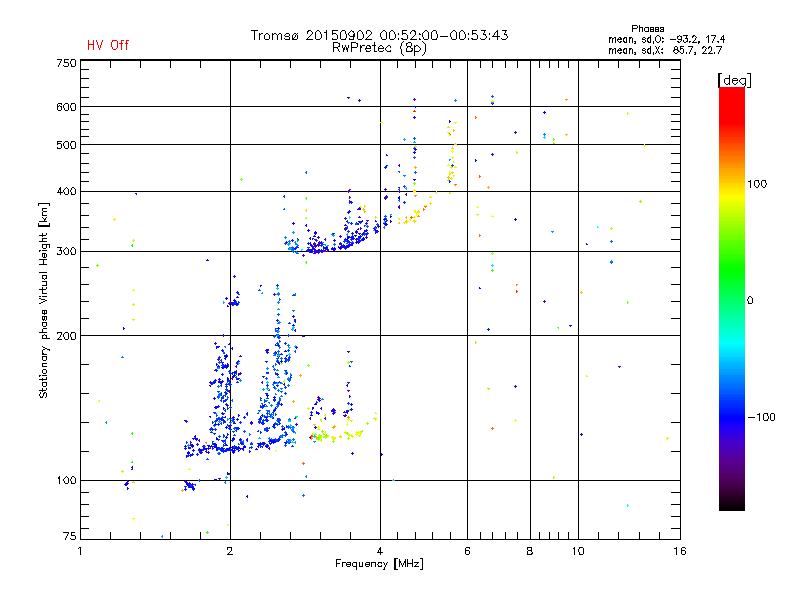Click the '6' frequency axis label

tap(467, 551)
